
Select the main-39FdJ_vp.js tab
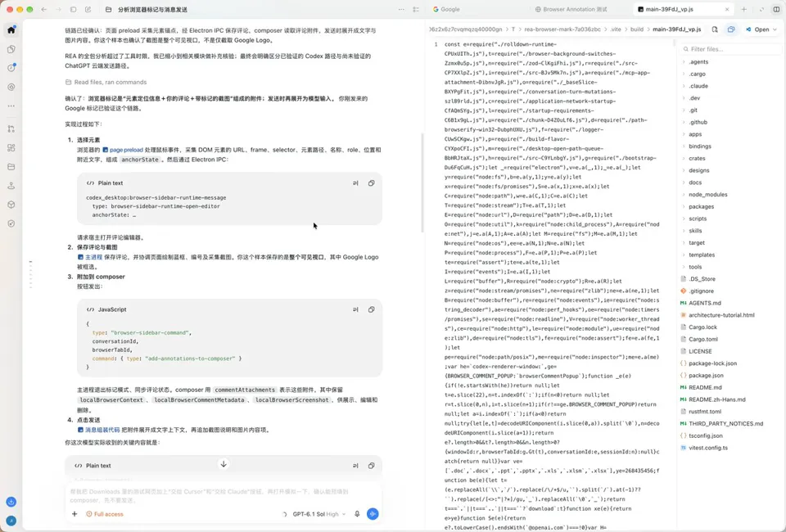point(683,10)
